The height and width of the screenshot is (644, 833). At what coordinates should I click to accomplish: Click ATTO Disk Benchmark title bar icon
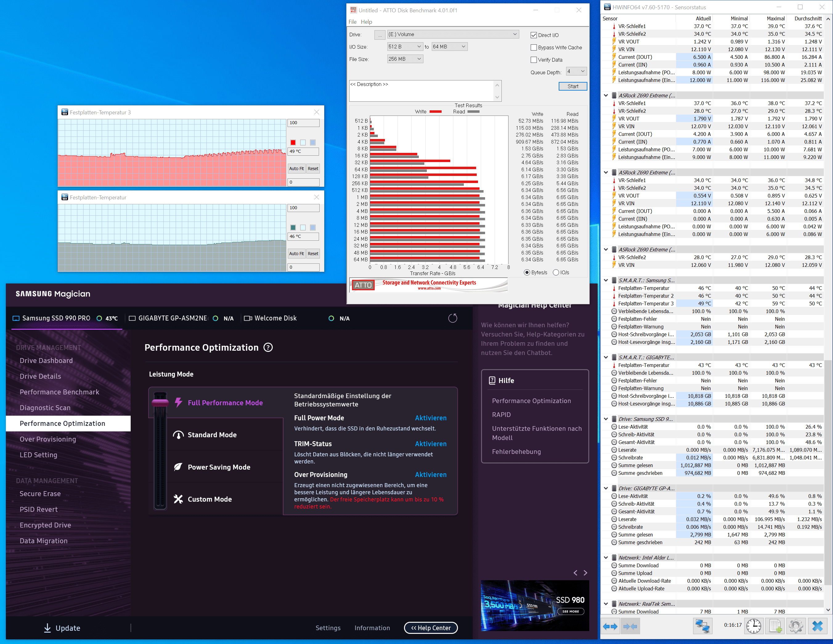click(x=353, y=10)
